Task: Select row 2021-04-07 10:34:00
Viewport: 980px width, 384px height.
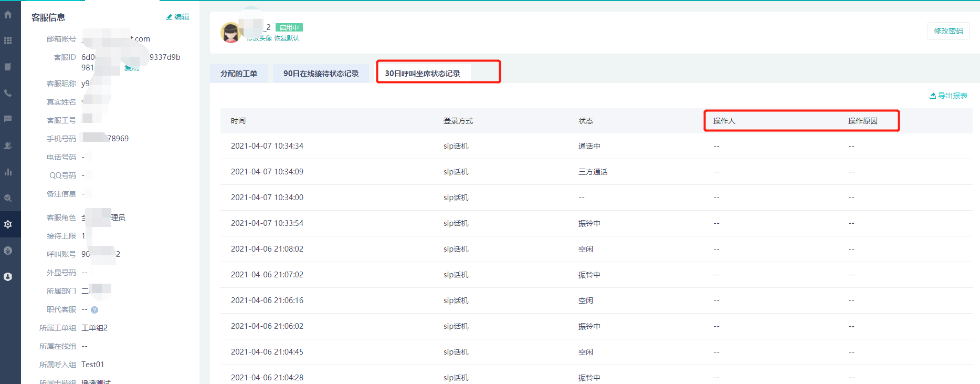Action: click(596, 198)
